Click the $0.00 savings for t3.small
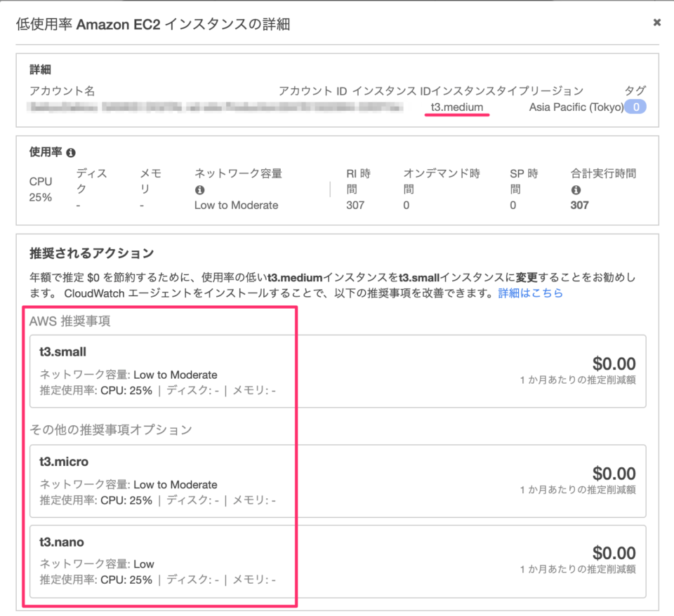The height and width of the screenshot is (616, 674). point(614,363)
